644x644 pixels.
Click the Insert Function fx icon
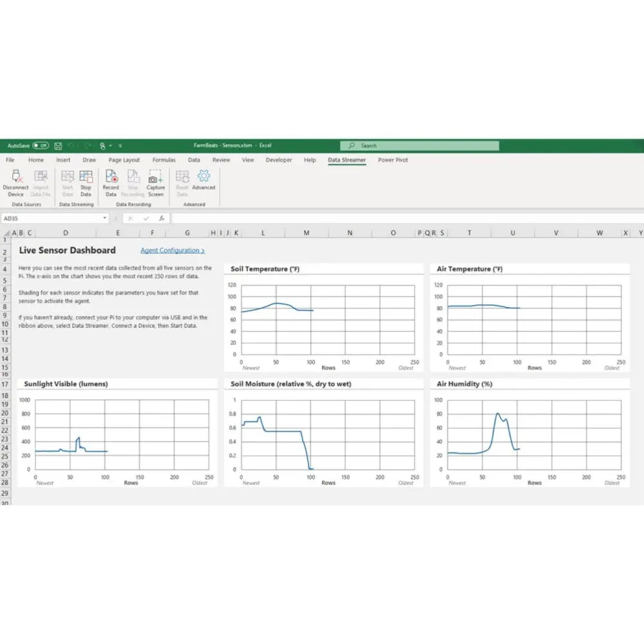click(162, 218)
